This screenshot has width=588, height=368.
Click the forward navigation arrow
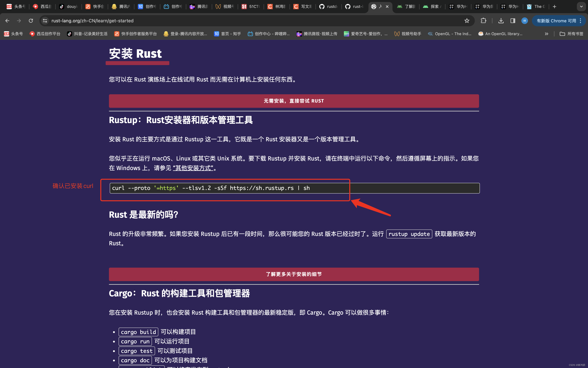pos(19,21)
